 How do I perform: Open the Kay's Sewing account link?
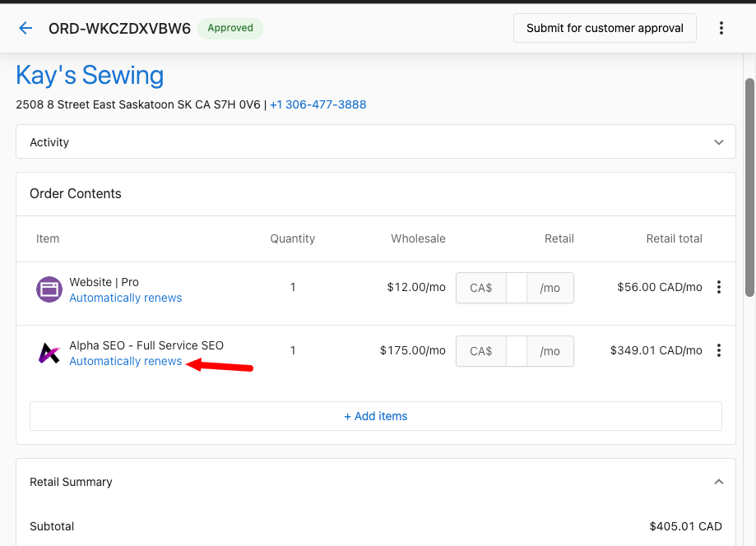click(x=90, y=75)
